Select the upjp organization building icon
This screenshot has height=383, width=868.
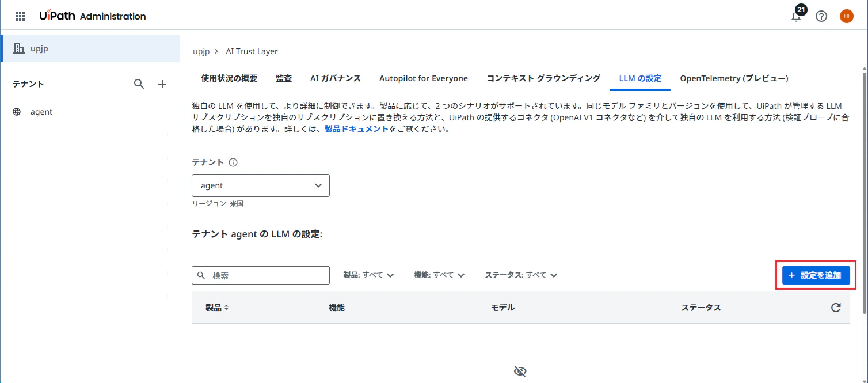tap(19, 48)
